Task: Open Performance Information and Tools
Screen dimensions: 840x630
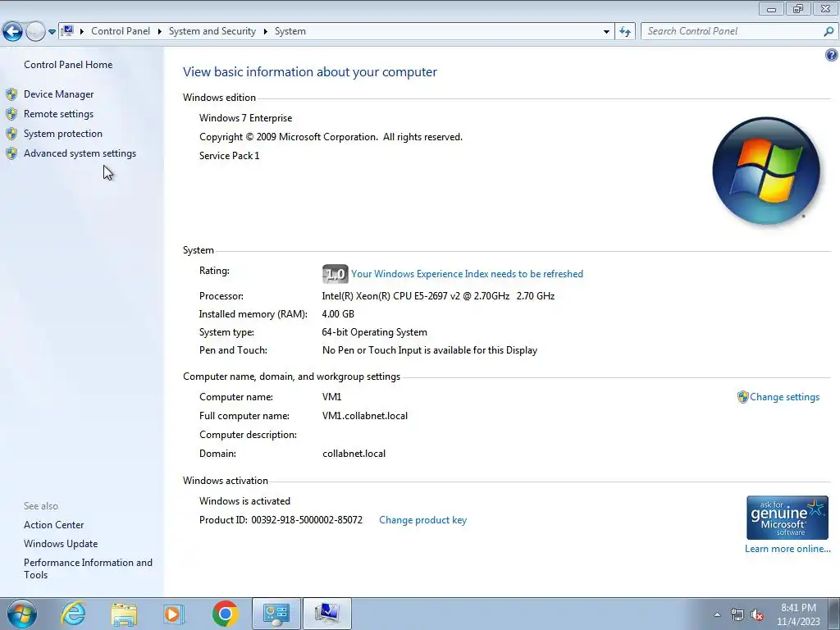Action: pos(88,568)
